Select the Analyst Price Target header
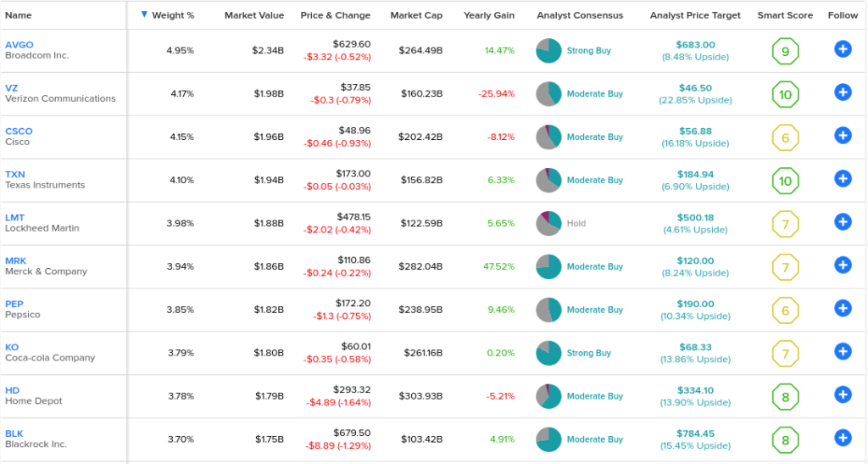This screenshot has height=464, width=868. [695, 15]
